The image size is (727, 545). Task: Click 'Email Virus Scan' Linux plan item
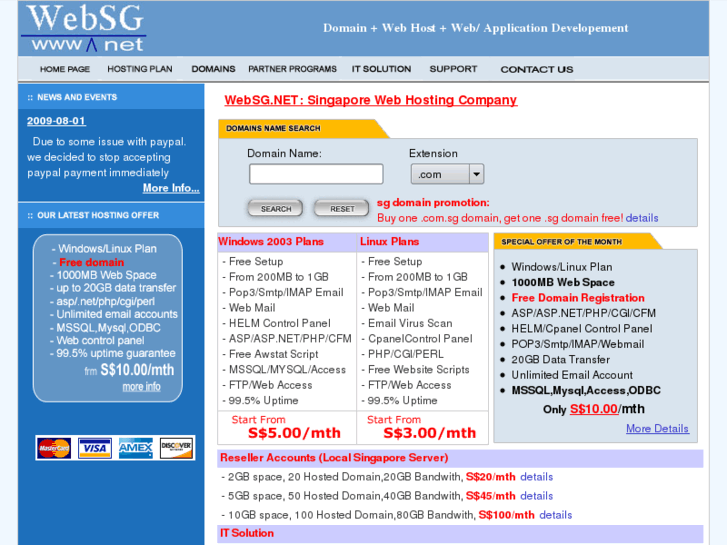[x=410, y=323]
